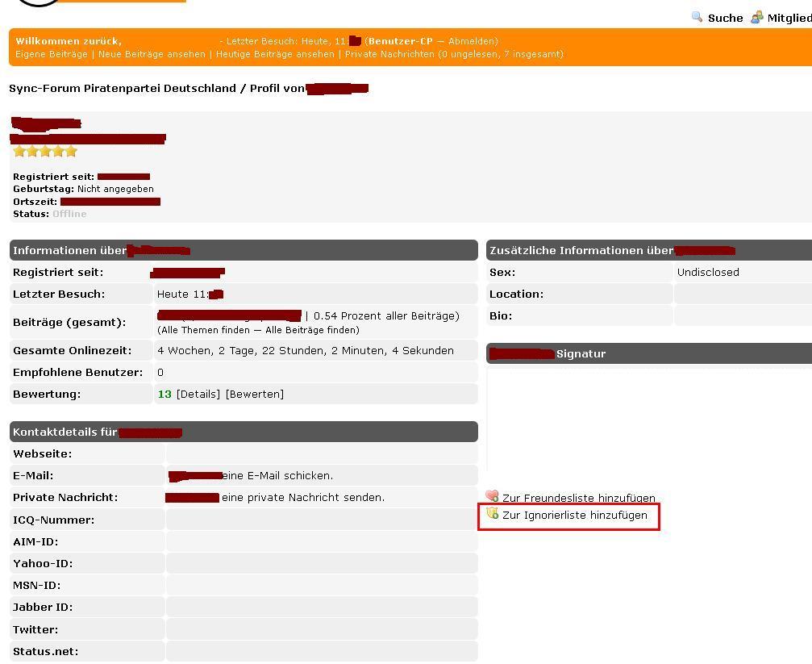Go to Sync-Forum Piratenpartei Deutschland breadcrumb
This screenshot has width=812, height=664.
click(x=123, y=88)
